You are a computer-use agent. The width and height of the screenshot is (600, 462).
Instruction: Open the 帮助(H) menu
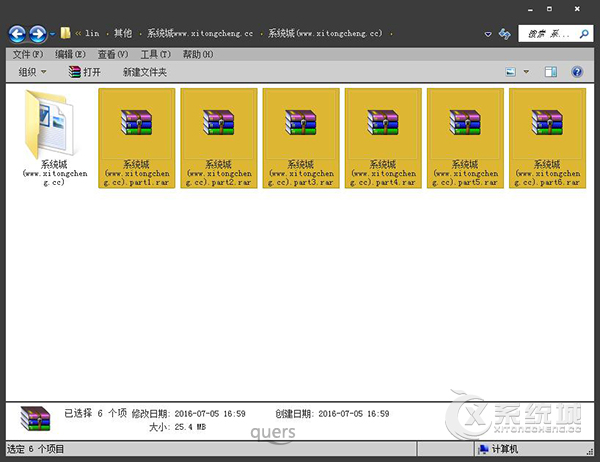point(198,54)
